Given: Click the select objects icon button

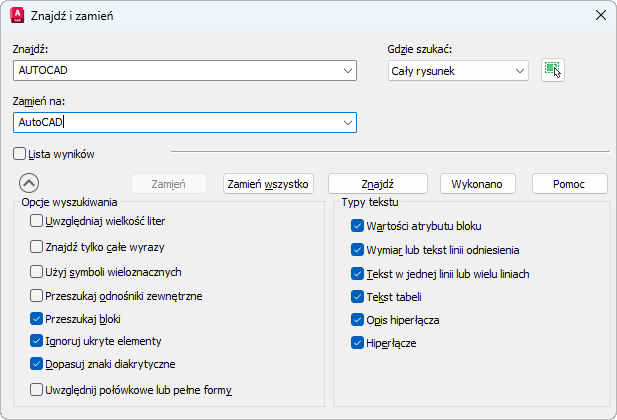Looking at the screenshot, I should (x=553, y=70).
